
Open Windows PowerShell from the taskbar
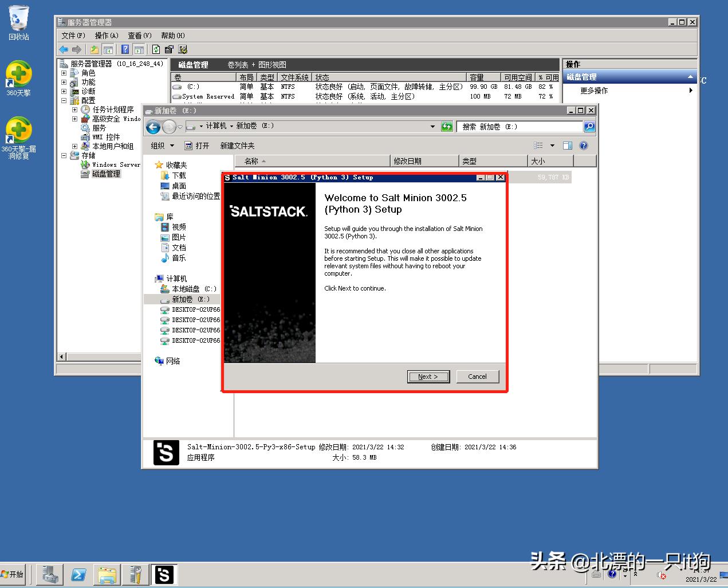[x=78, y=575]
